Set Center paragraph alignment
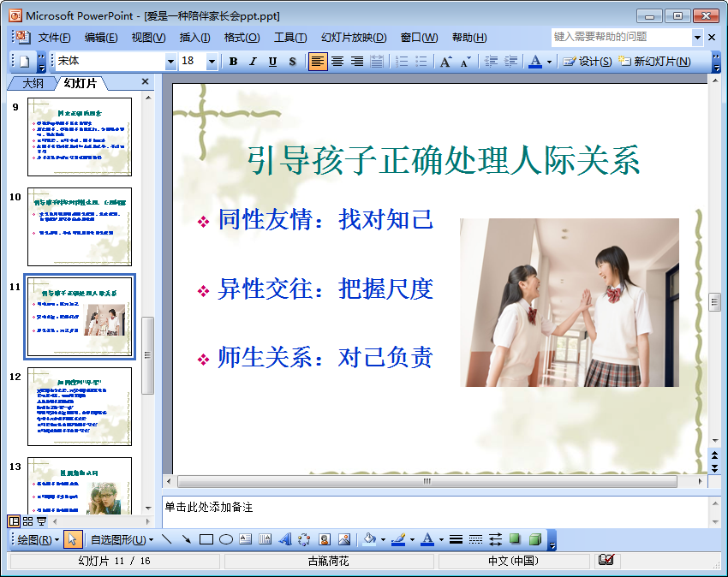 coord(337,62)
